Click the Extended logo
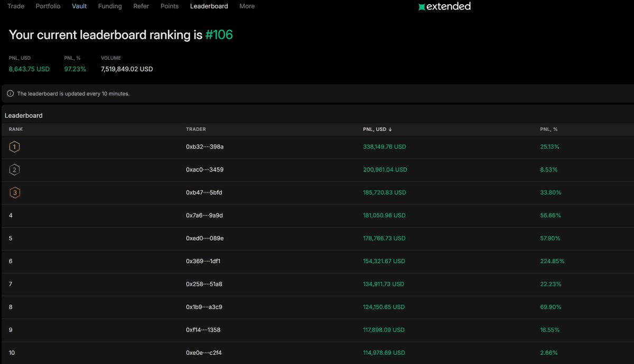Image resolution: width=634 pixels, height=364 pixels. point(444,6)
